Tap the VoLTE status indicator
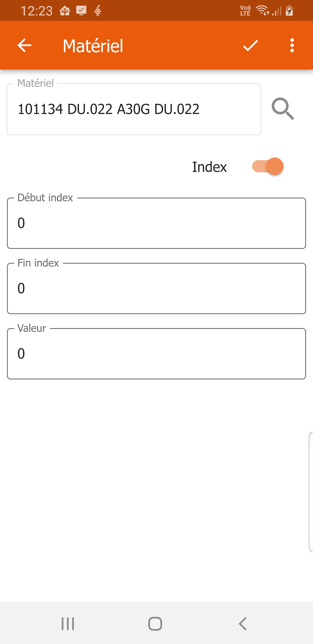The image size is (313, 644). (245, 10)
